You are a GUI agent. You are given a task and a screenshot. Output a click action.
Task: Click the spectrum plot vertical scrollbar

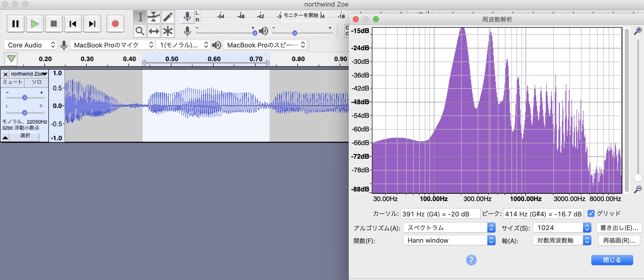click(627, 110)
